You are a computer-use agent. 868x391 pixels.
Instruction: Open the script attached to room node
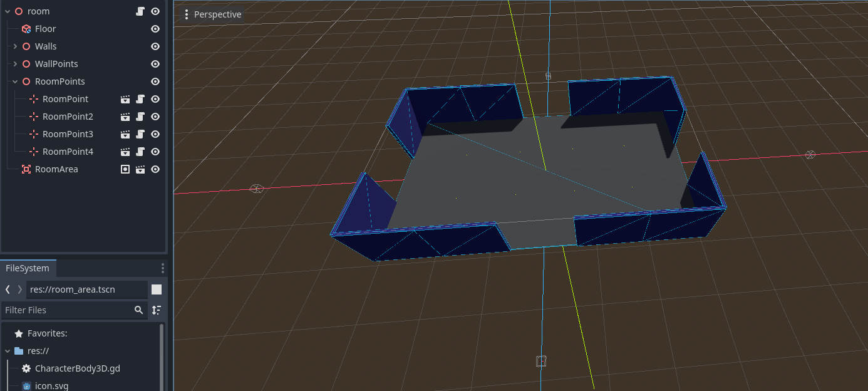tap(140, 11)
